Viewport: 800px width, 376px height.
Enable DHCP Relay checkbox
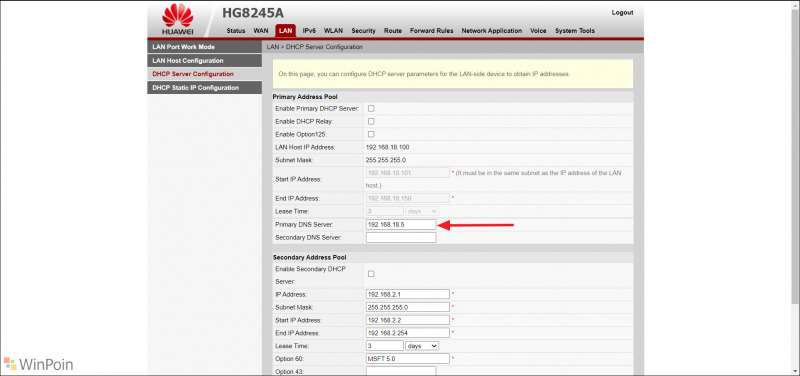point(371,121)
